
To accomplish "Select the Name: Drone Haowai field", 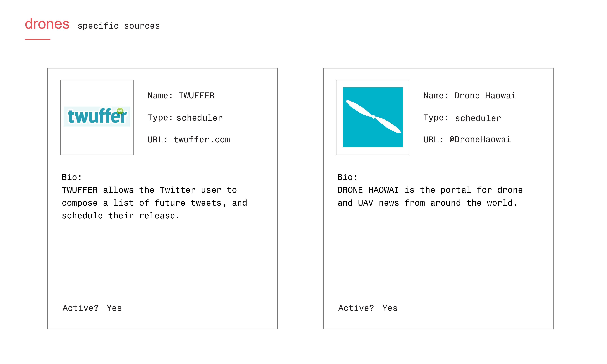I will pyautogui.click(x=470, y=96).
